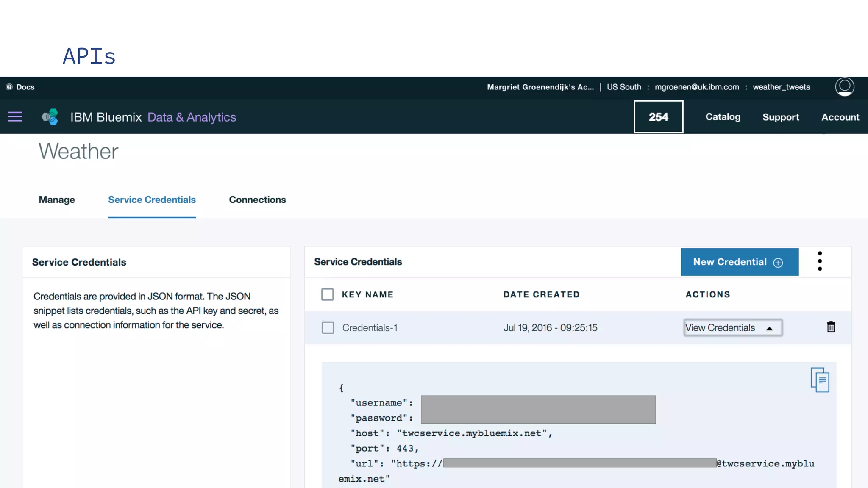This screenshot has height=488, width=868.
Task: Click the 254 trial days box
Action: (658, 117)
